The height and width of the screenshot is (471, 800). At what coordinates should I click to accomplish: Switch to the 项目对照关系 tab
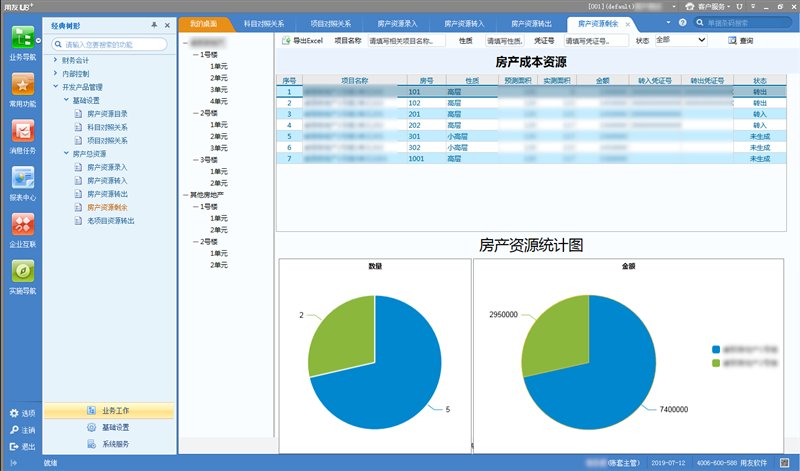[330, 24]
